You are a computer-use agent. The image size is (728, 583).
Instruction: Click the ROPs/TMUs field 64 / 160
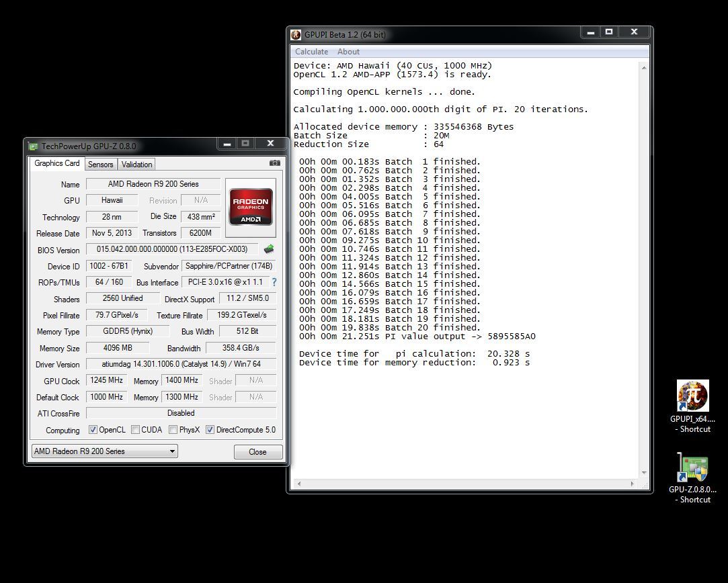(109, 282)
